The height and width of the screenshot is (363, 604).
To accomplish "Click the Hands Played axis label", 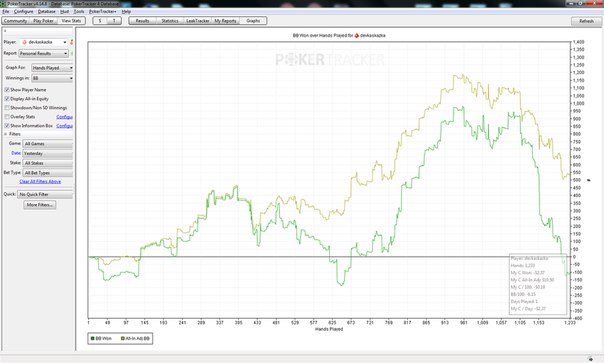I will pos(329,329).
